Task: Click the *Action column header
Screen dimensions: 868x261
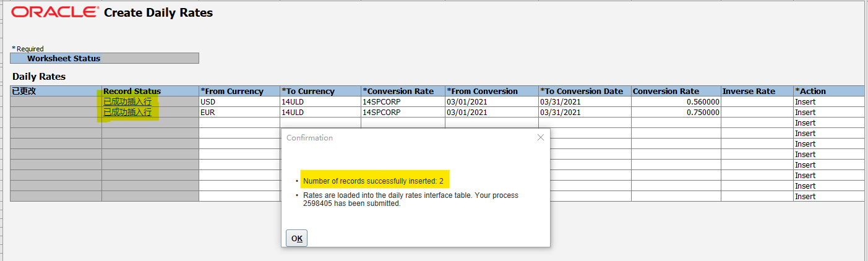Action: click(828, 91)
